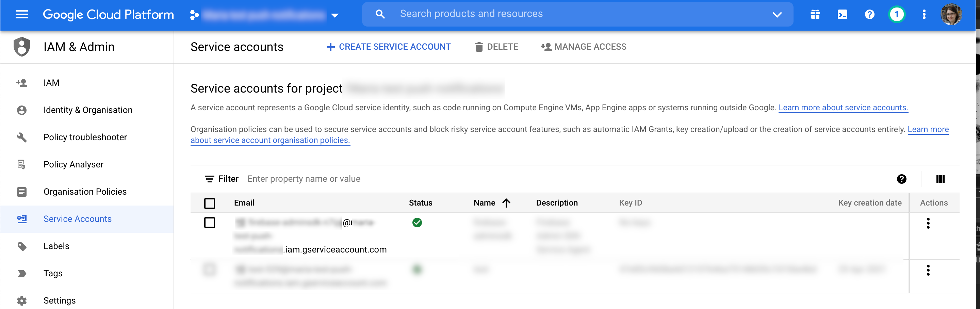Click the Key creation date header
Viewport: 980px width, 309px height.
870,203
